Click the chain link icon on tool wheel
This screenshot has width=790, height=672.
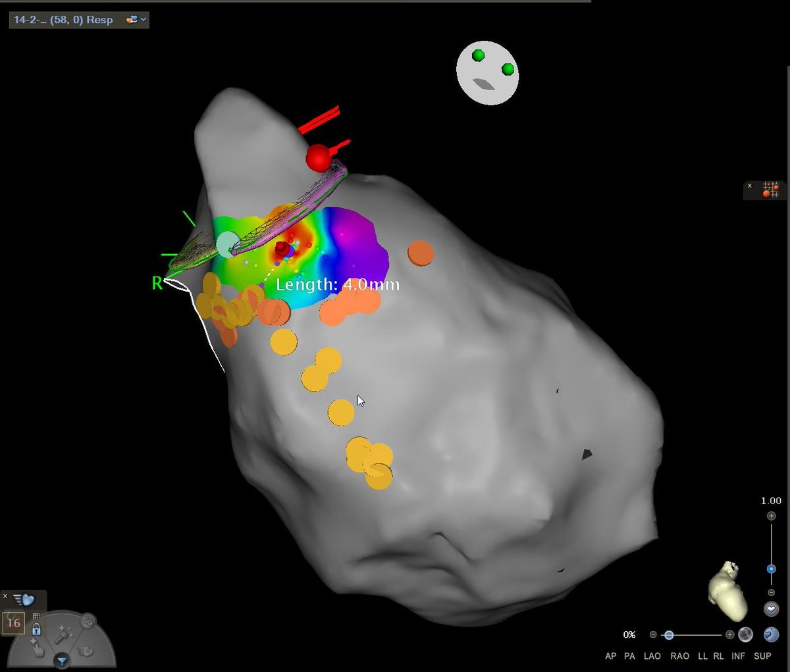87,621
